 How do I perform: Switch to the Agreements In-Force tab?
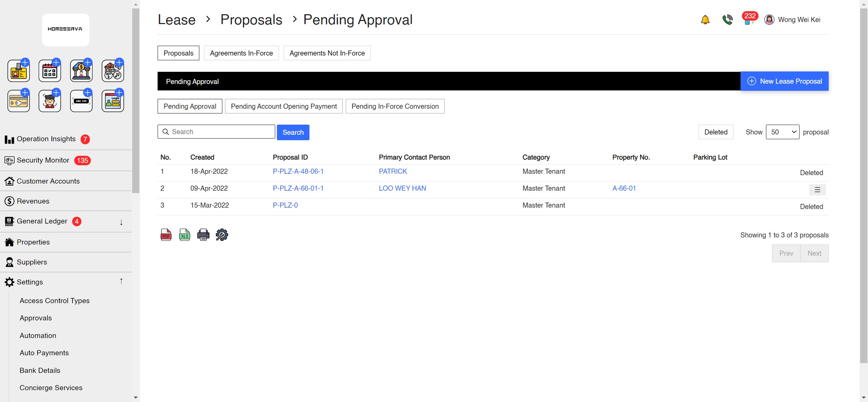(241, 53)
